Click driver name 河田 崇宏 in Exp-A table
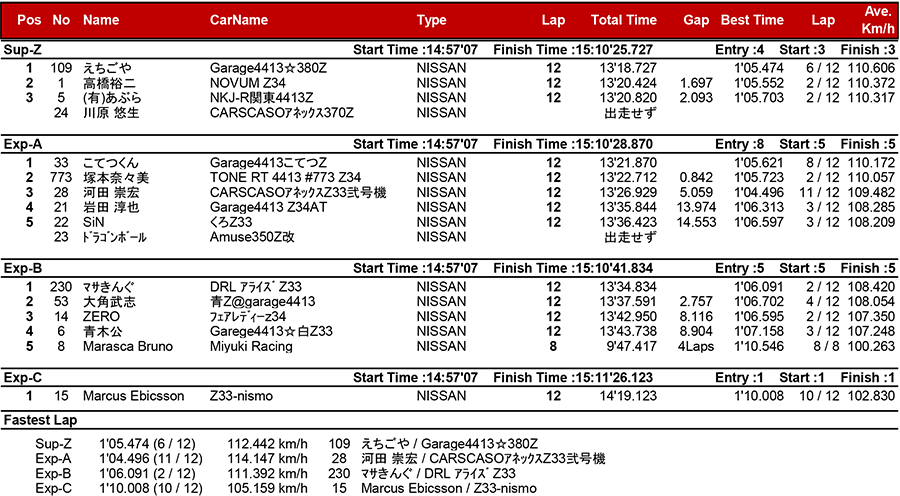Image resolution: width=900 pixels, height=496 pixels. 111,193
